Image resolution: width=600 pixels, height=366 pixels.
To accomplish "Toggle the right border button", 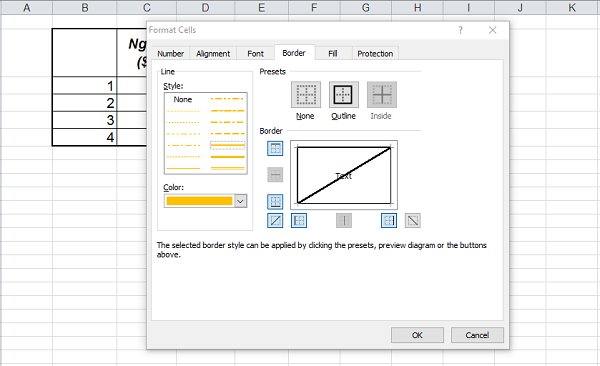I will (x=389, y=221).
